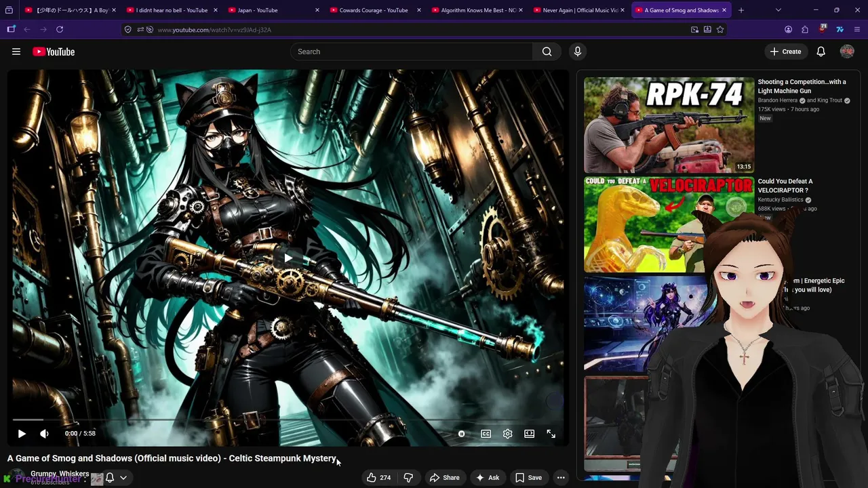Switch to 'Algorithm Knows Me Best' tab

pos(478,10)
